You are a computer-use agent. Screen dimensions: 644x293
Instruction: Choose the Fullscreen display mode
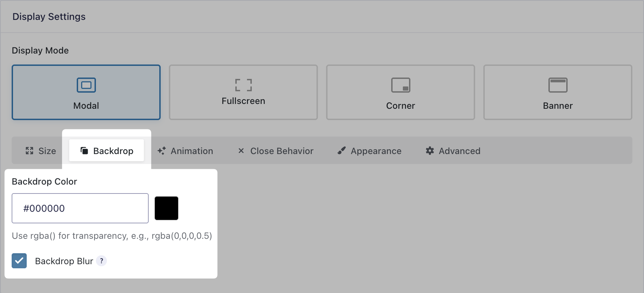tap(243, 92)
